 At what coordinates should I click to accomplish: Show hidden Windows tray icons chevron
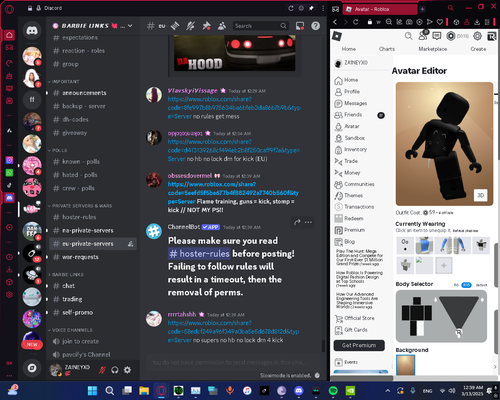pyautogui.click(x=388, y=391)
